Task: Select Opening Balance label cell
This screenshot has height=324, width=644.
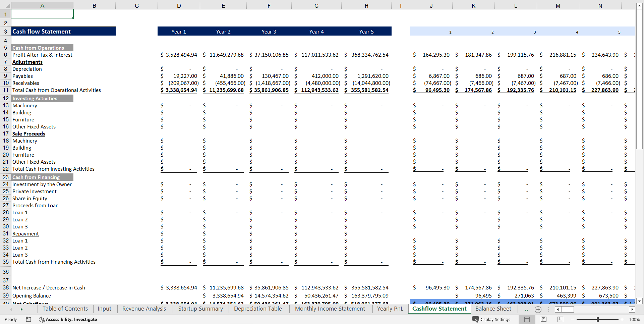Action: pos(32,295)
